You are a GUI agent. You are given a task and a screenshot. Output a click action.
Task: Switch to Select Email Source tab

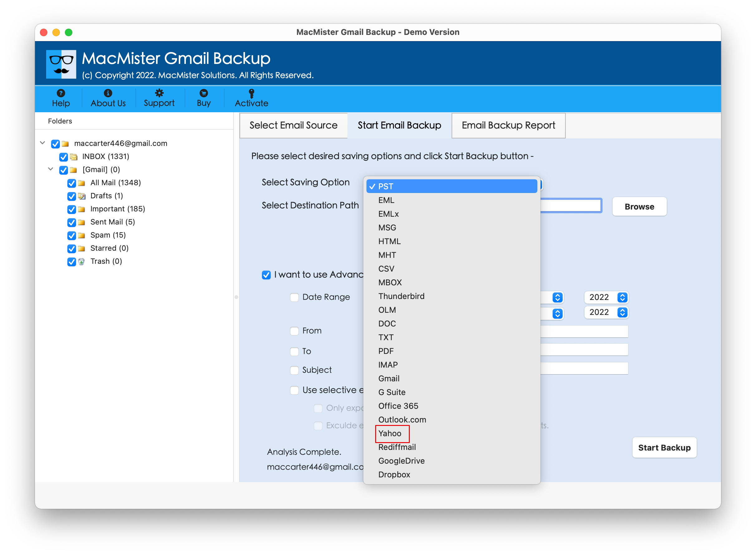coord(293,125)
